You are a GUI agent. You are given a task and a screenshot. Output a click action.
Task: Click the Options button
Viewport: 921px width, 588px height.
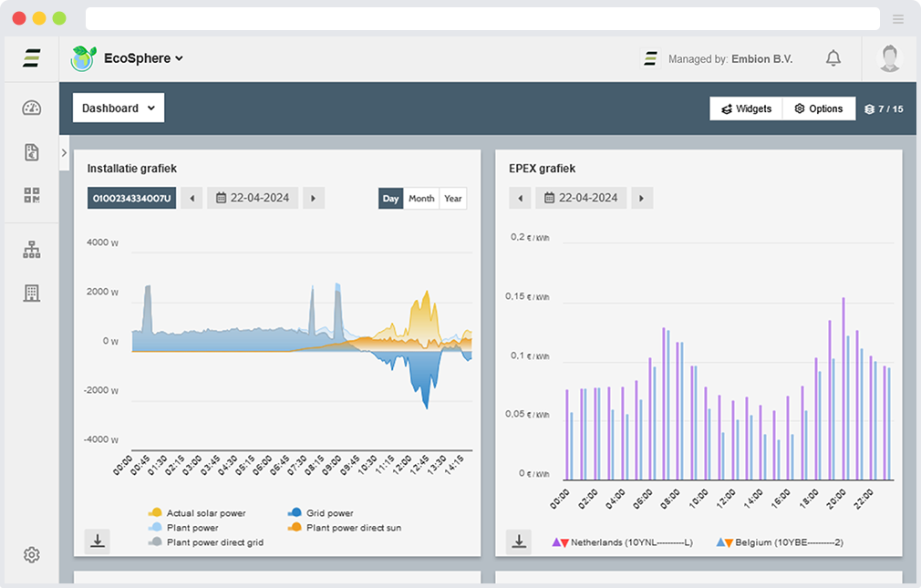click(818, 108)
